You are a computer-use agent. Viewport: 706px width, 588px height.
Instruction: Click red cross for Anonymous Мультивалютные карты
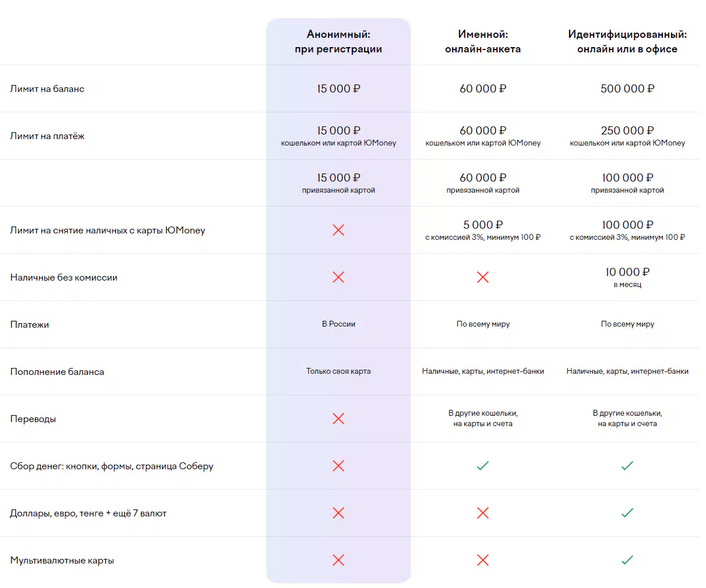coord(338,560)
